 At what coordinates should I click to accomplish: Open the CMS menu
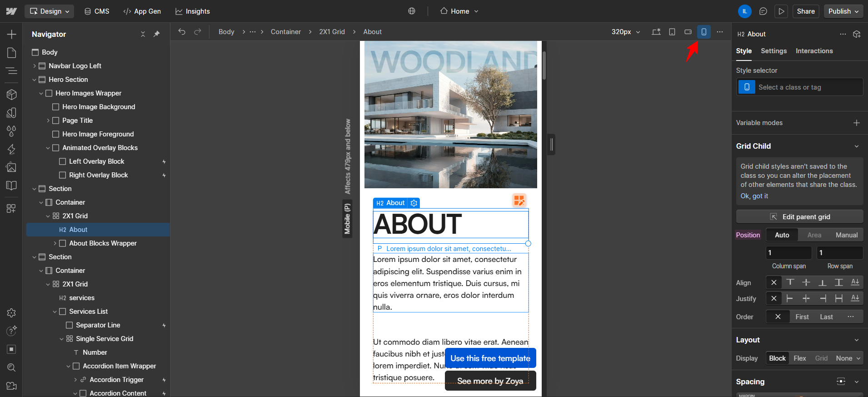[97, 11]
